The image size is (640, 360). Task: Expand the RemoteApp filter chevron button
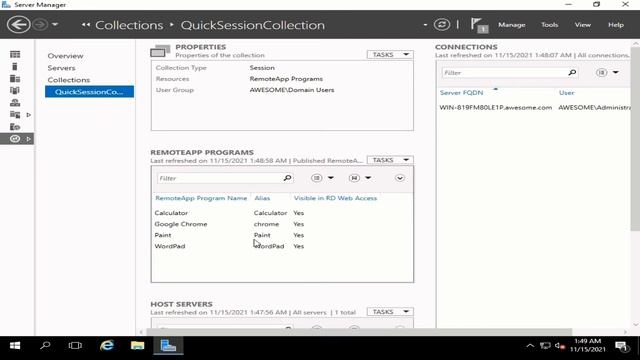click(x=400, y=178)
